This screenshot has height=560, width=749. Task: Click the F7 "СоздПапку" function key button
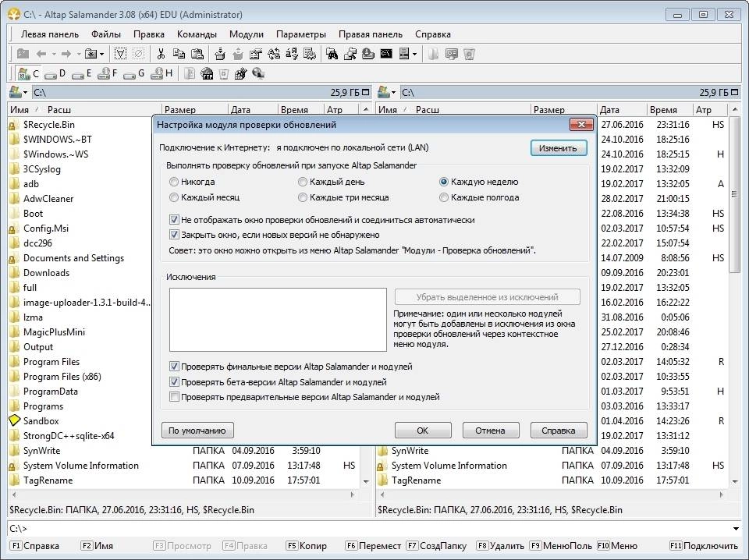(x=437, y=546)
